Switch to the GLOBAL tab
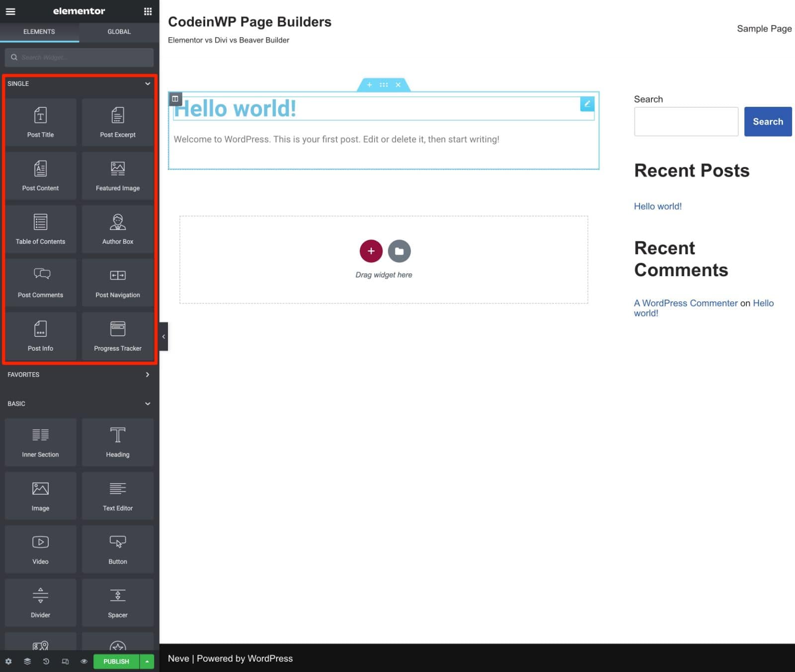Screen dimensions: 795x672 (119, 31)
